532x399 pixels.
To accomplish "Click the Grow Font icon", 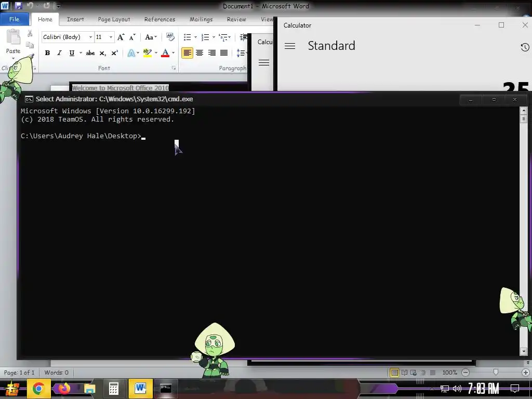I will [x=121, y=37].
